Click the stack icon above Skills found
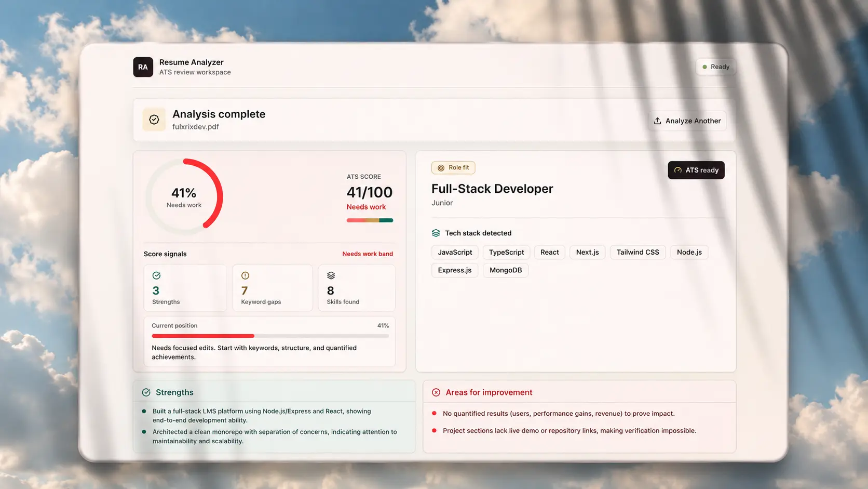 331,275
